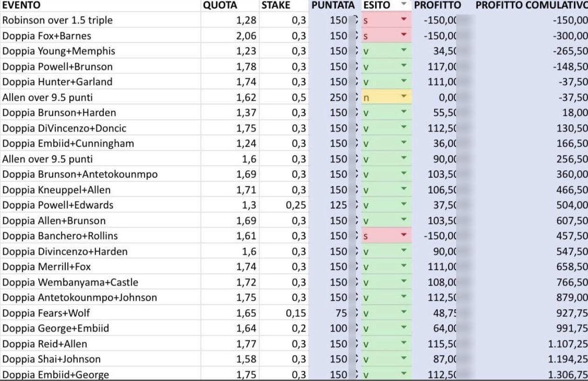Viewport: 588px width, 381px height.
Task: Open esito dropdown for Doppia Powell+Edwards
Action: click(x=404, y=205)
